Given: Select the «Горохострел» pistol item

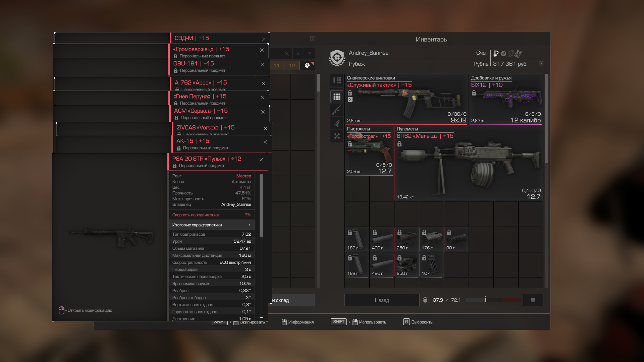Looking at the screenshot, I should [369, 150].
